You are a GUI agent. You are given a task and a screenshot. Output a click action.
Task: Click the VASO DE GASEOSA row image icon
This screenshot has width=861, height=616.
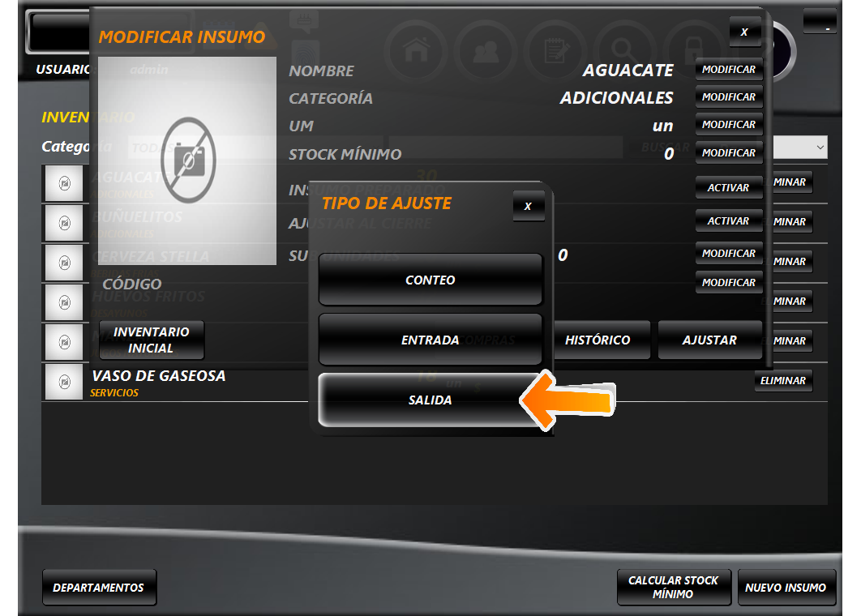(x=65, y=381)
